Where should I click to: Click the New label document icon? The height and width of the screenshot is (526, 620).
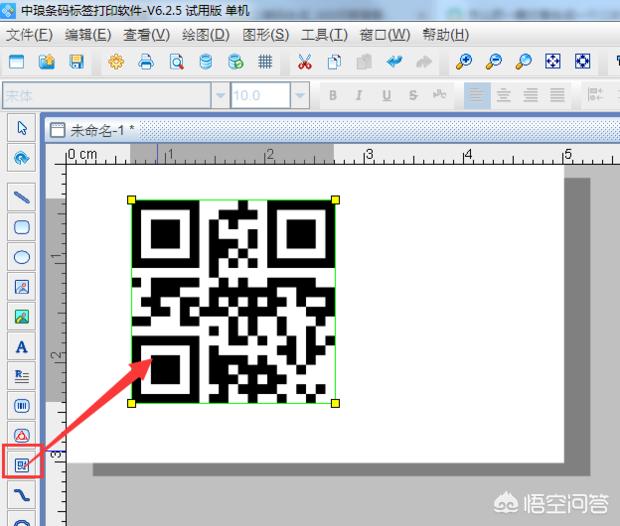point(16,62)
